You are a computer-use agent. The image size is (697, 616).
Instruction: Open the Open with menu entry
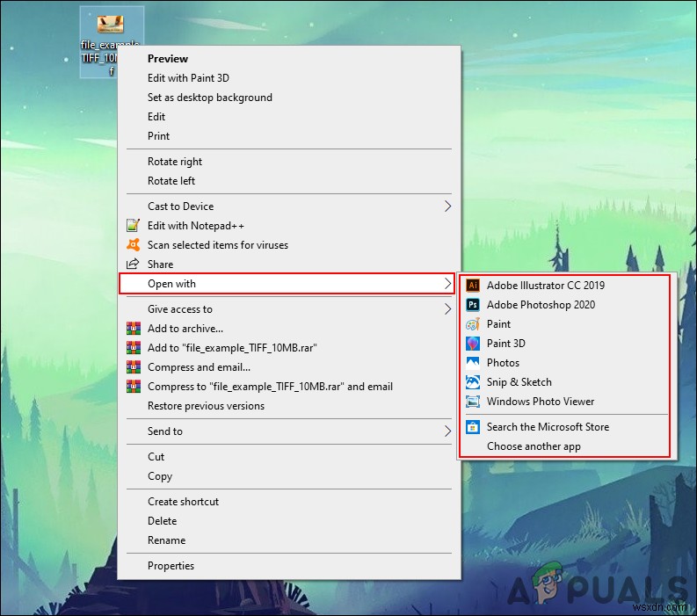point(287,284)
